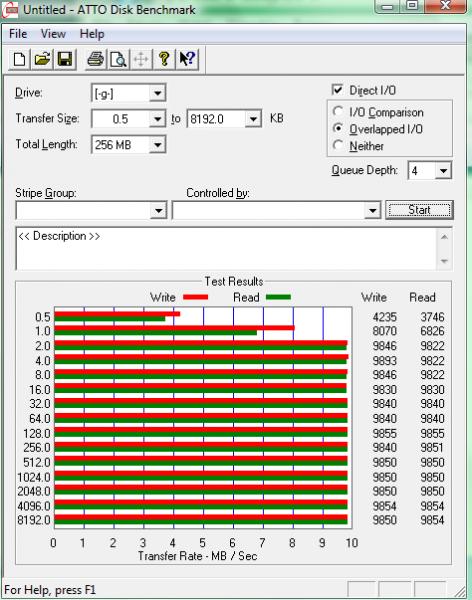
Task: Click the 128.0 row label in chart
Action: (37, 434)
